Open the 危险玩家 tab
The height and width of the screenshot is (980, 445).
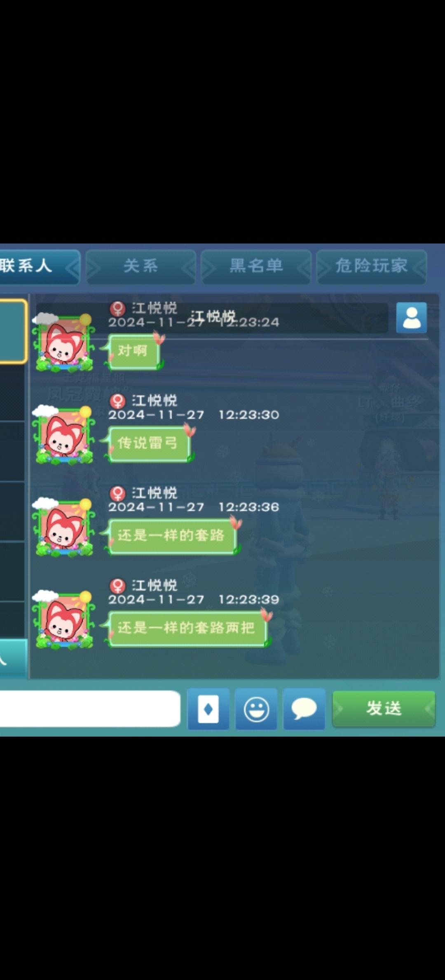(371, 266)
